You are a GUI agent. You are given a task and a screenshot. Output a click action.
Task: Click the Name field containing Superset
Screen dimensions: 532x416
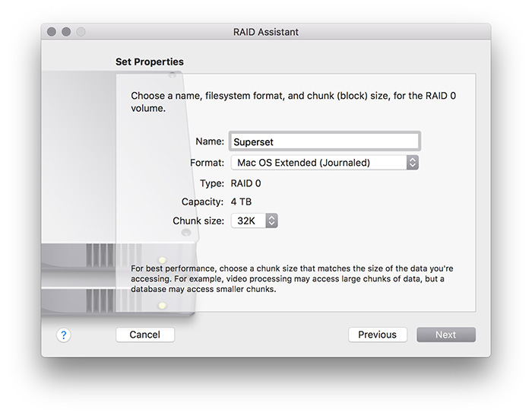(325, 141)
